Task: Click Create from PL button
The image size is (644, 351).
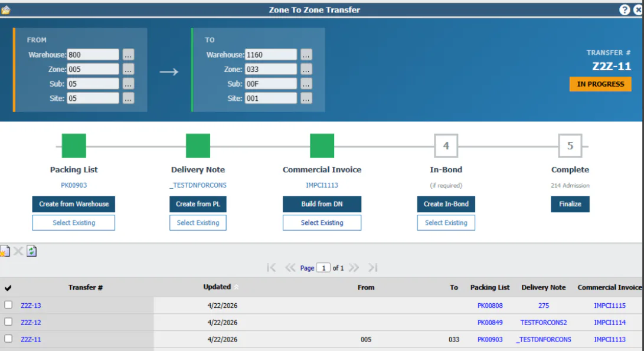Action: [x=198, y=204]
